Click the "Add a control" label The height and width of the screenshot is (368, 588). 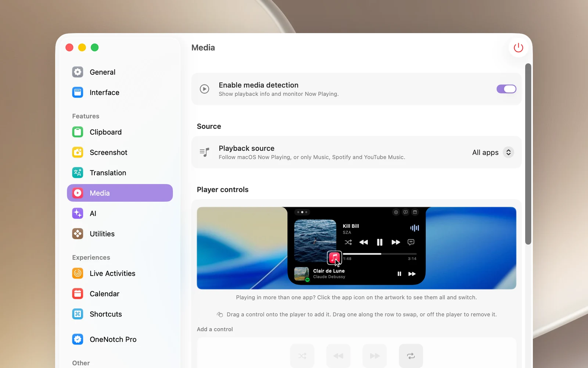coord(215,329)
